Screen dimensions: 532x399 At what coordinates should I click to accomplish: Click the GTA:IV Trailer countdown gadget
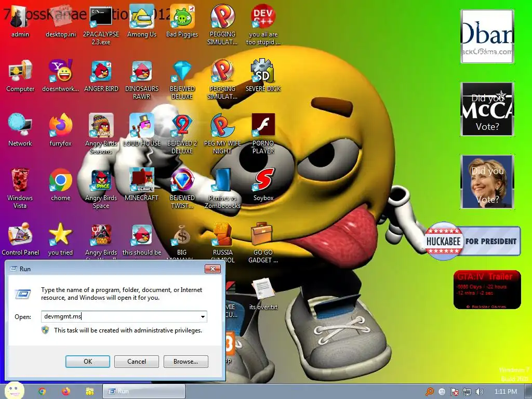pos(487,290)
